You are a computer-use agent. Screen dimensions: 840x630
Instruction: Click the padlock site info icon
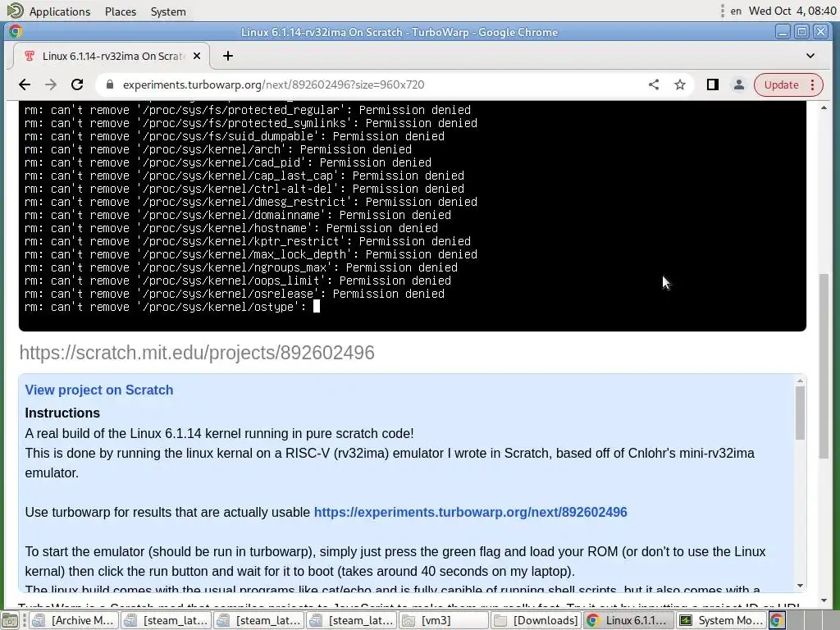pos(110,84)
